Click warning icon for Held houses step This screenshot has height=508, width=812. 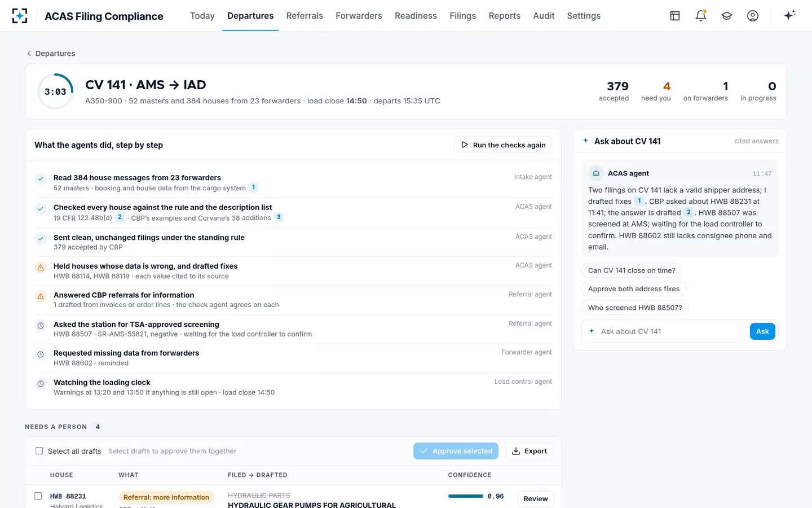coord(41,268)
